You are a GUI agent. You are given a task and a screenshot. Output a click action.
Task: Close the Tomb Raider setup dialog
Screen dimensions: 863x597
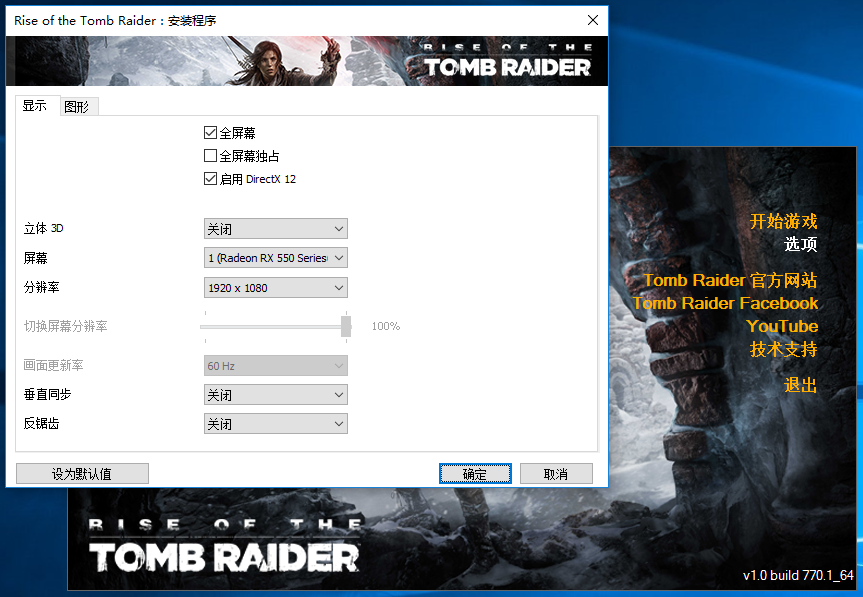(593, 20)
